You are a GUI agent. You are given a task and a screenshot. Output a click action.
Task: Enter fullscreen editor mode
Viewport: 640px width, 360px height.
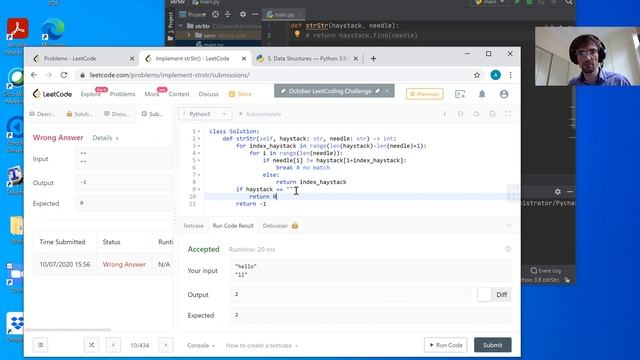(508, 114)
